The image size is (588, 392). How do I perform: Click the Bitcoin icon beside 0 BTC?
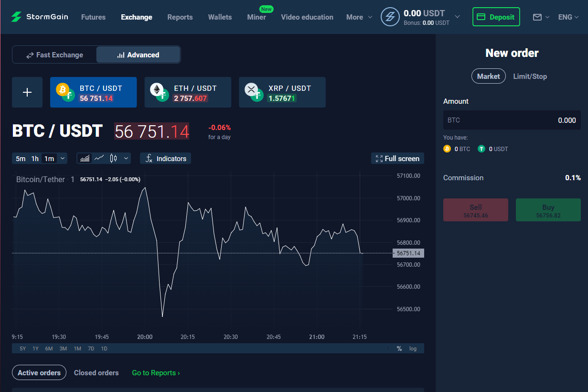447,149
